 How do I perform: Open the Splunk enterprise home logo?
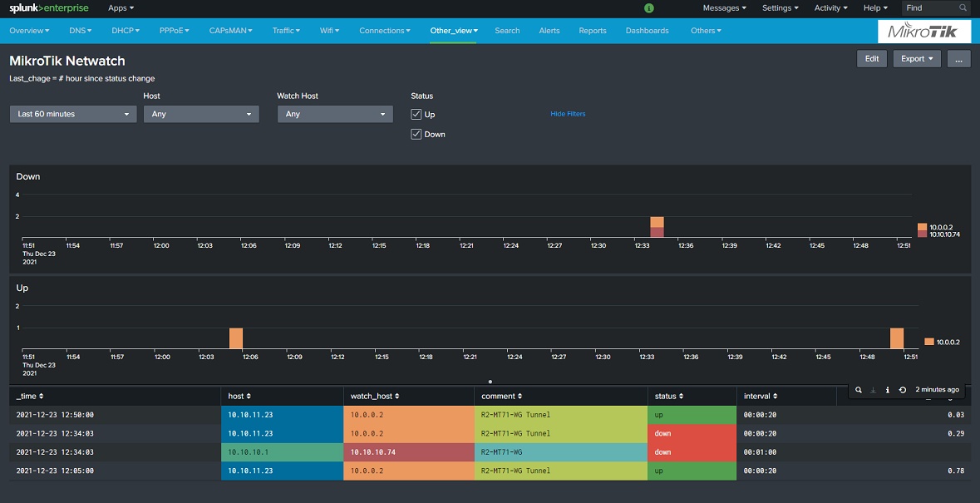pos(49,8)
